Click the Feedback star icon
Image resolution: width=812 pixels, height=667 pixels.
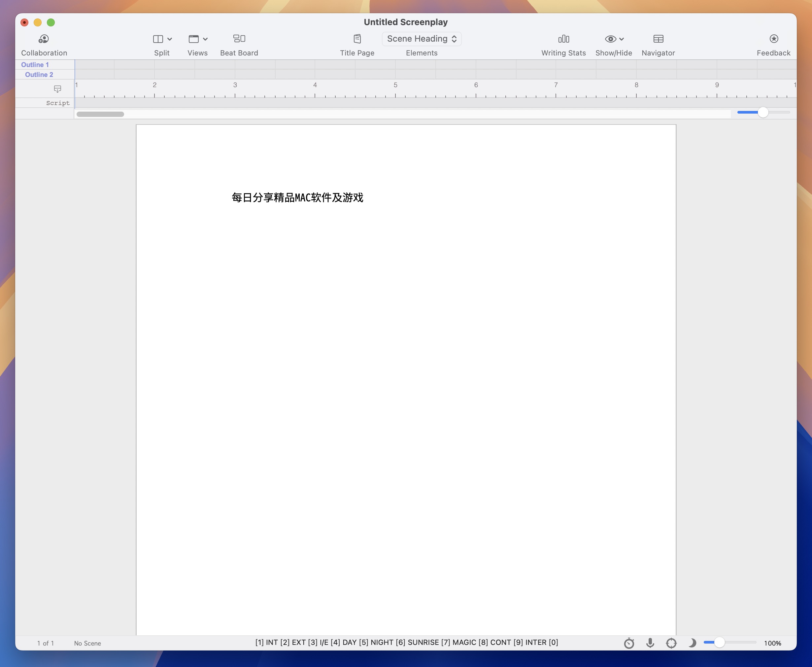[773, 39]
